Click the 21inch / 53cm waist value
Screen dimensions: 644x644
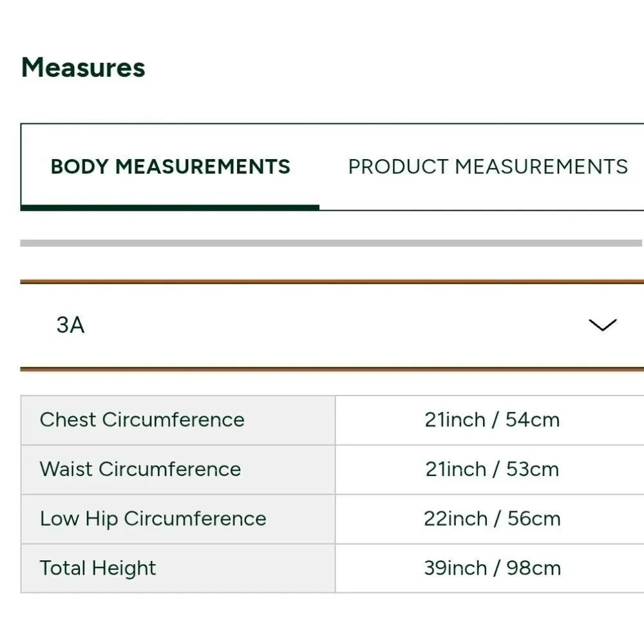tap(492, 469)
